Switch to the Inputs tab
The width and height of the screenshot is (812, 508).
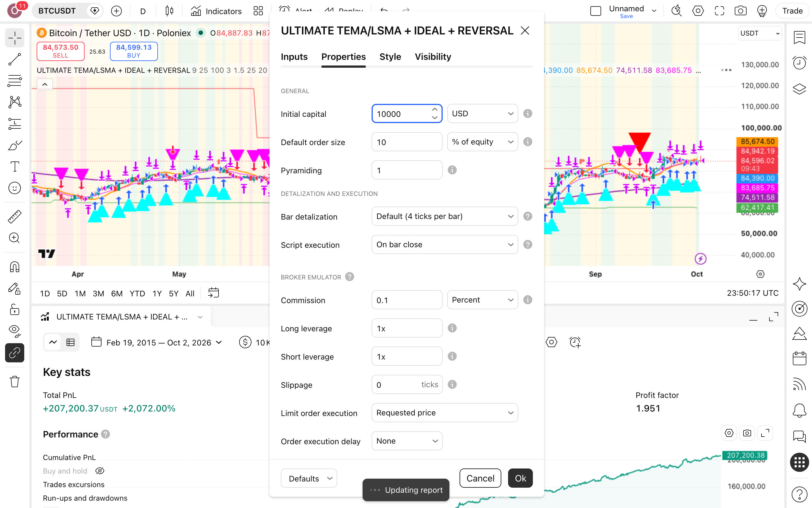[294, 57]
